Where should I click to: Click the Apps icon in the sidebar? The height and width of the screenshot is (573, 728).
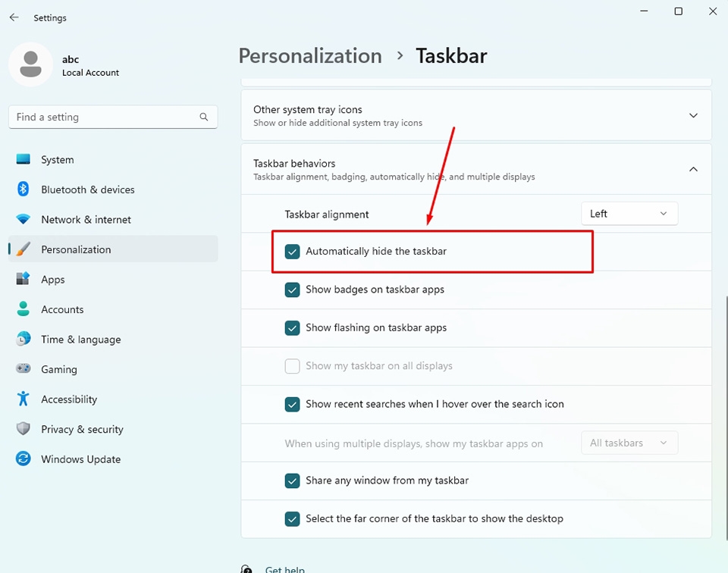coord(24,279)
